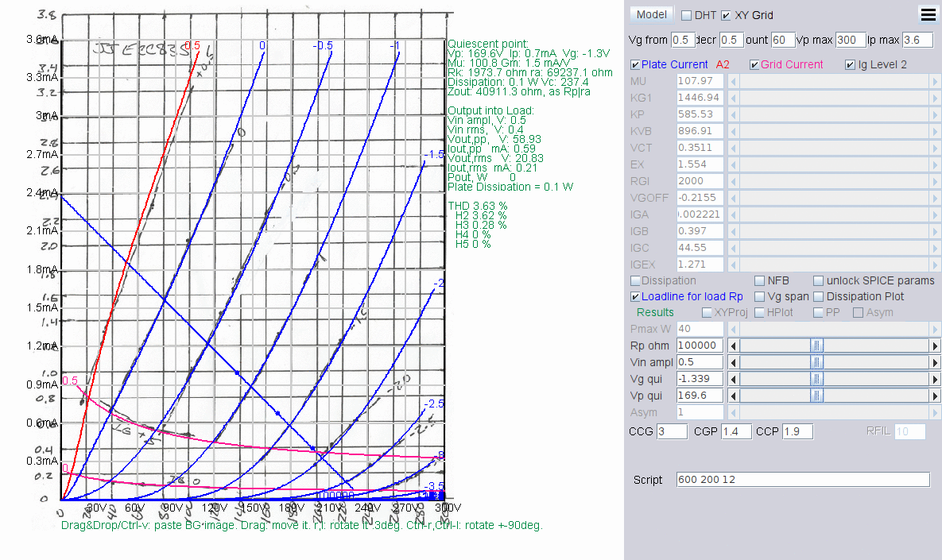Click the Rp ohm value field
Screen dimensions: 942x560
coord(700,346)
